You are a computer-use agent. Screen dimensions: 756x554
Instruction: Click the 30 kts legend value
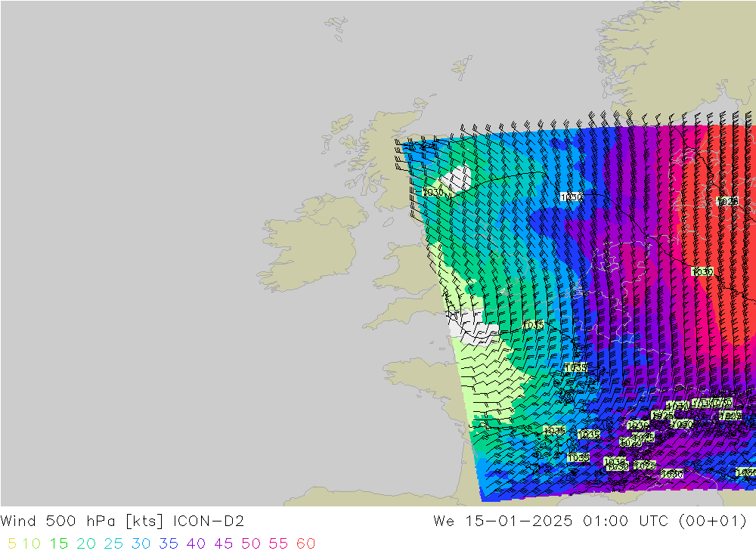click(x=141, y=544)
